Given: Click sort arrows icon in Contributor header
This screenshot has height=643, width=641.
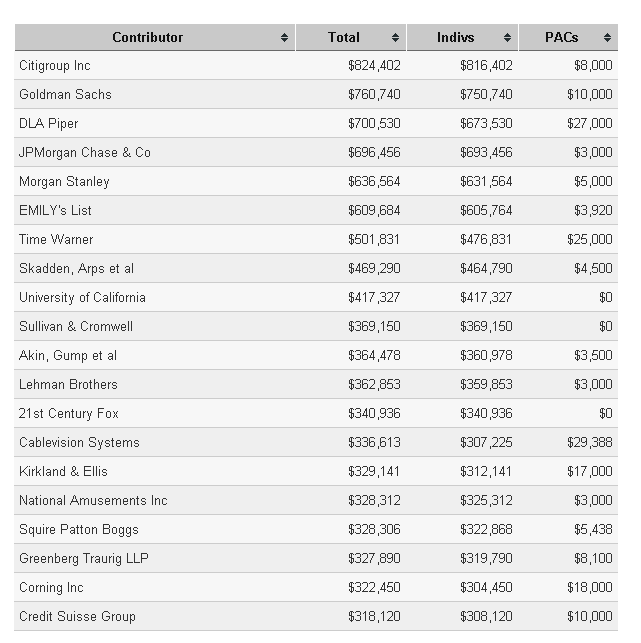Looking at the screenshot, I should 285,38.
